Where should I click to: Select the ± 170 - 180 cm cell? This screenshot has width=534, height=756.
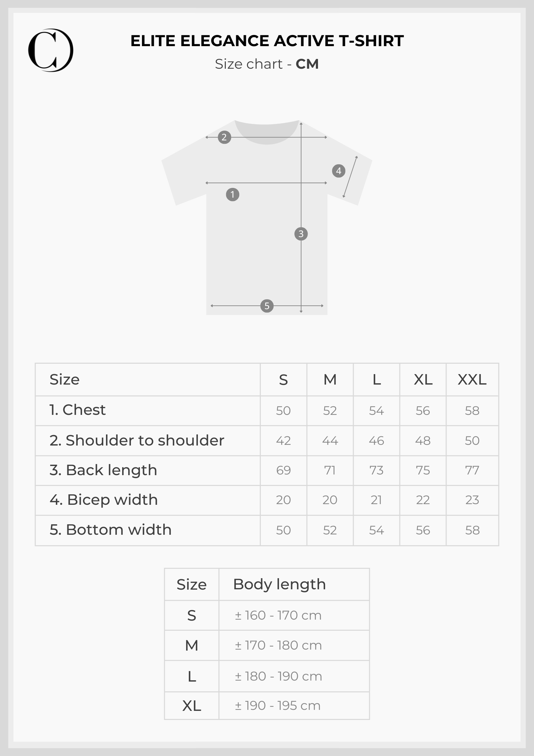pos(278,645)
